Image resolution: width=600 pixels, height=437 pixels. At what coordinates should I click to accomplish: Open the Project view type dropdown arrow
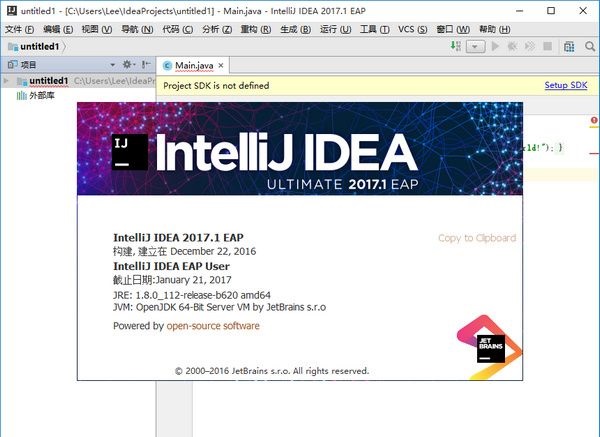(x=112, y=65)
